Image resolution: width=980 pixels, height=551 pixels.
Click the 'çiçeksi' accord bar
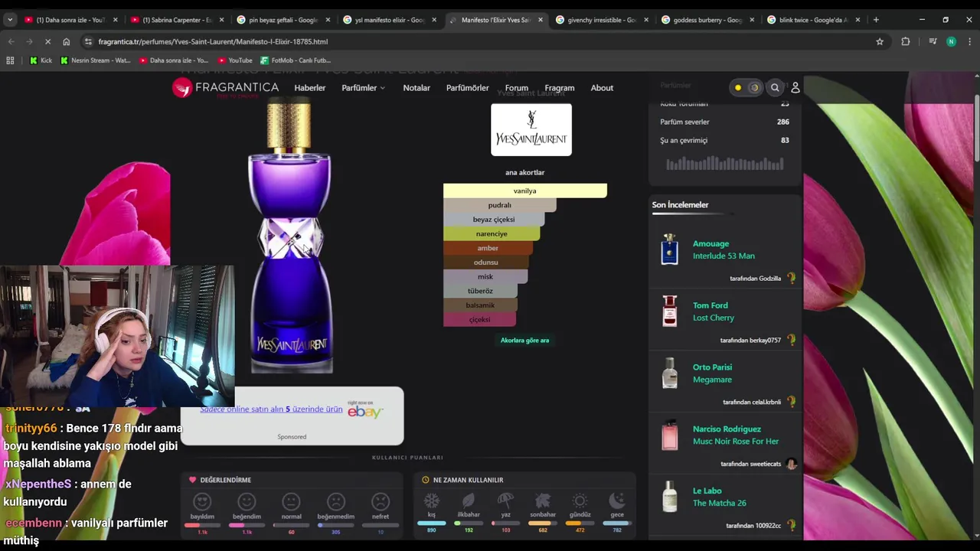point(479,319)
